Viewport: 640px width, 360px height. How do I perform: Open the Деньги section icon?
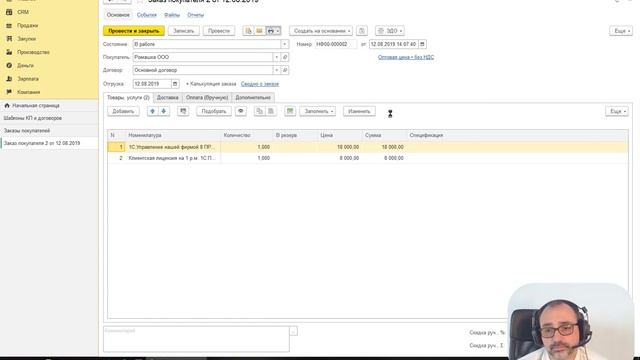[x=9, y=65]
